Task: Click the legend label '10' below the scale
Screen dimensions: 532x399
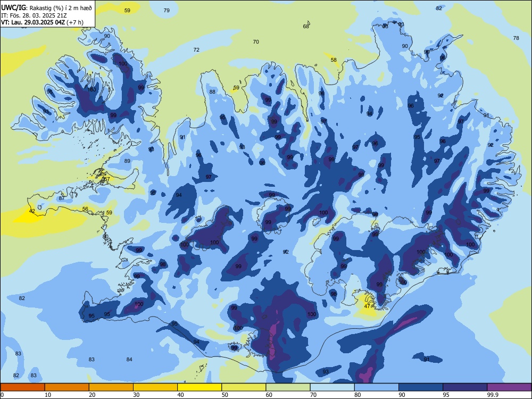Action: pos(48,395)
